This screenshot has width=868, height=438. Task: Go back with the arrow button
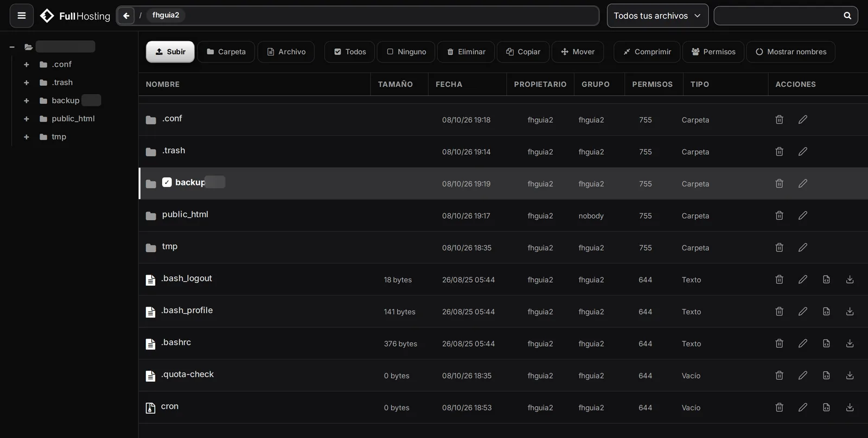pyautogui.click(x=126, y=16)
